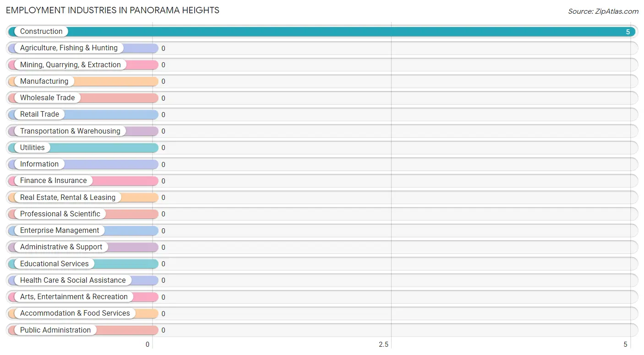Click the value 5 on the Construction bar

click(x=628, y=32)
